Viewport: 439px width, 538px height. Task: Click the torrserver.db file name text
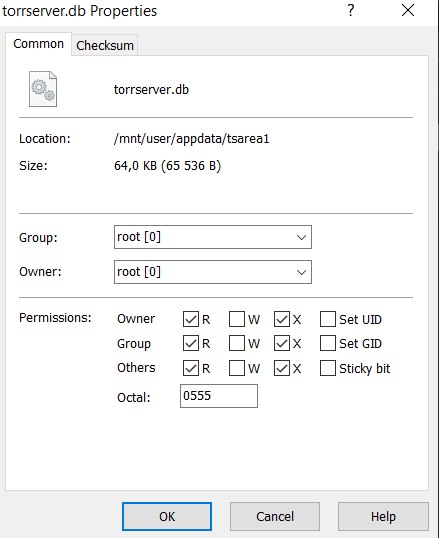coord(151,90)
